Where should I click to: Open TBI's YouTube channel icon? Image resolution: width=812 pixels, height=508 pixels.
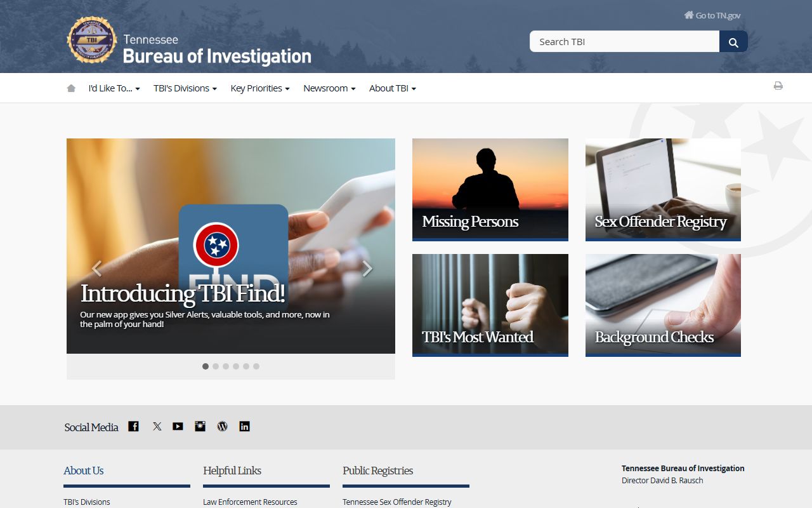click(178, 426)
